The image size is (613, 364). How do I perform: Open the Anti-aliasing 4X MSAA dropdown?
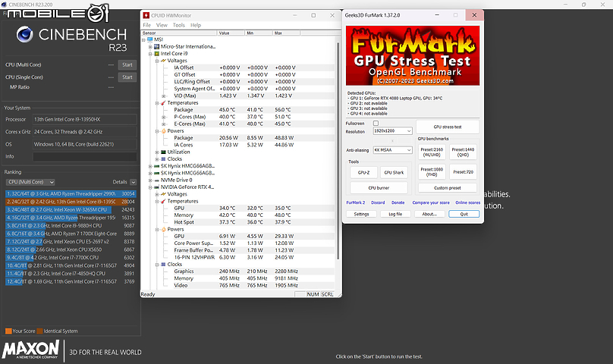[392, 150]
